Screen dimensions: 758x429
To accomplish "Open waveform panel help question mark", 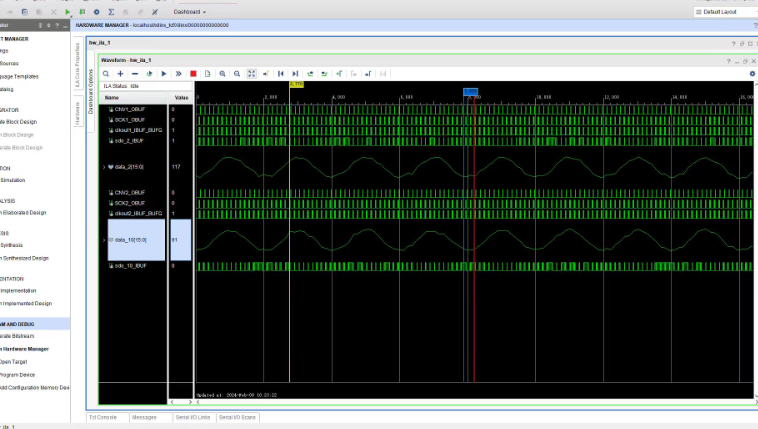I will point(729,61).
